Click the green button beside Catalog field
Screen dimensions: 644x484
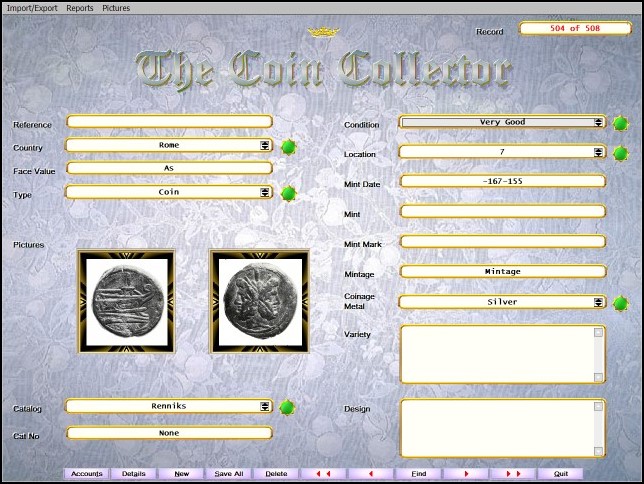(x=287, y=408)
